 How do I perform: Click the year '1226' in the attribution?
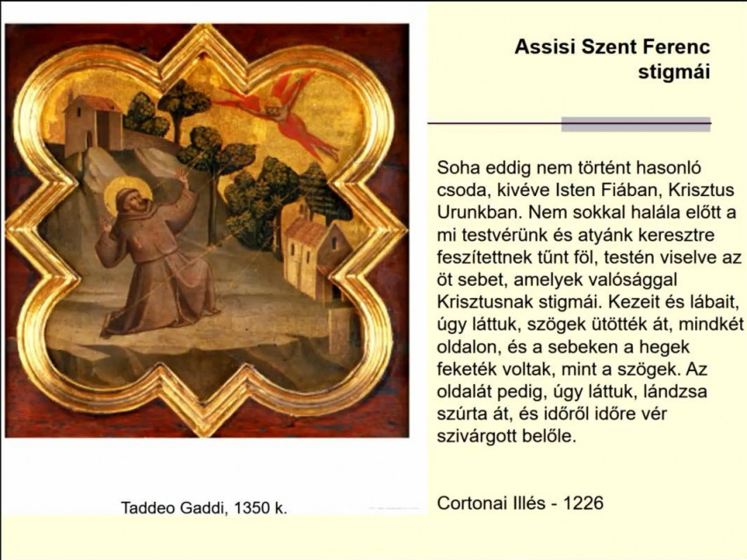tap(584, 503)
